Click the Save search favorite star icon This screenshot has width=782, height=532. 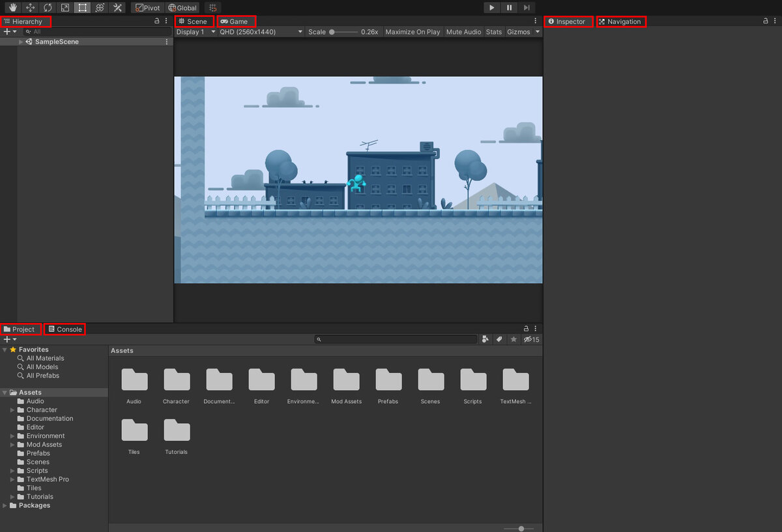click(514, 339)
